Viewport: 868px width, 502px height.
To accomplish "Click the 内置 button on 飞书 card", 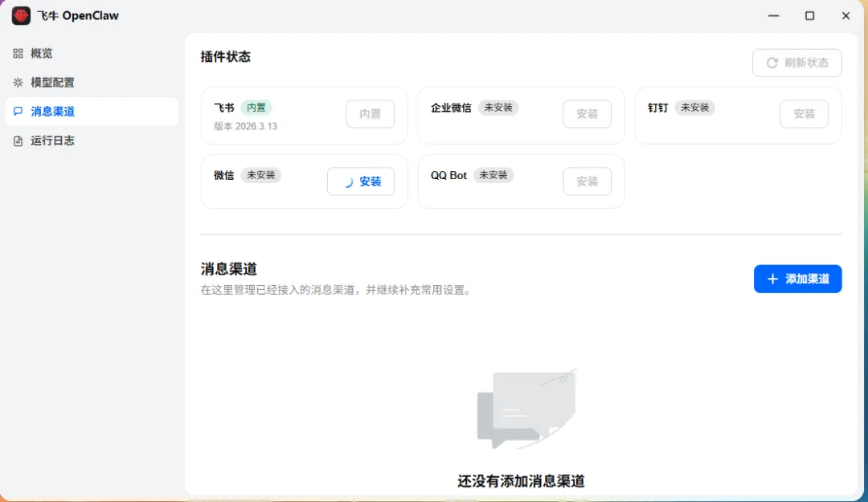I will pos(371,114).
